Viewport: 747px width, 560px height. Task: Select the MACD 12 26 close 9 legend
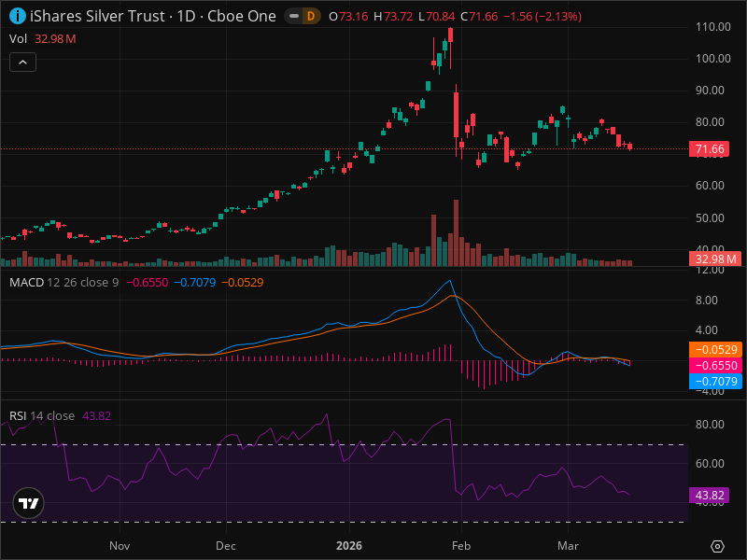(x=63, y=283)
